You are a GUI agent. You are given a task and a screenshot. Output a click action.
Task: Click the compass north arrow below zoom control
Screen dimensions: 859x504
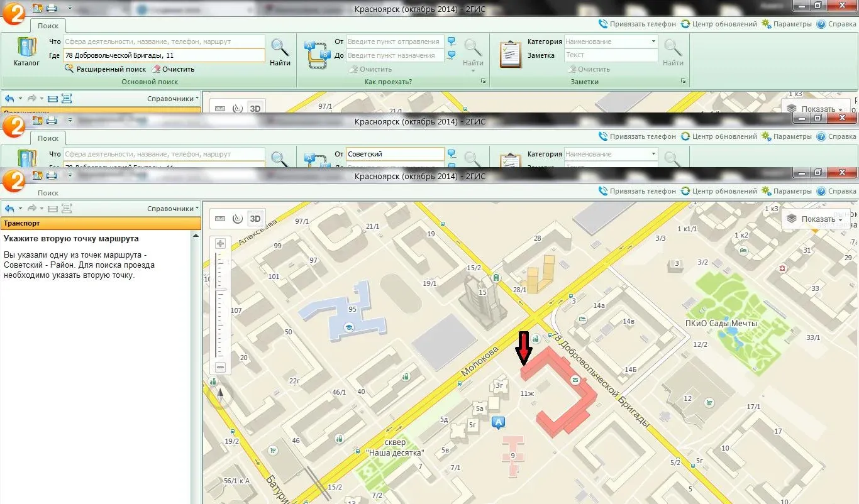[x=220, y=395]
